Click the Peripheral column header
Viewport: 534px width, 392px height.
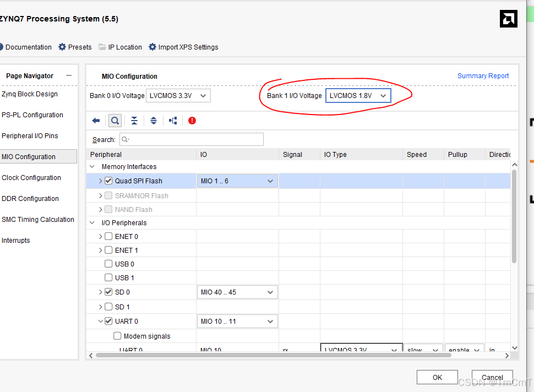click(141, 154)
